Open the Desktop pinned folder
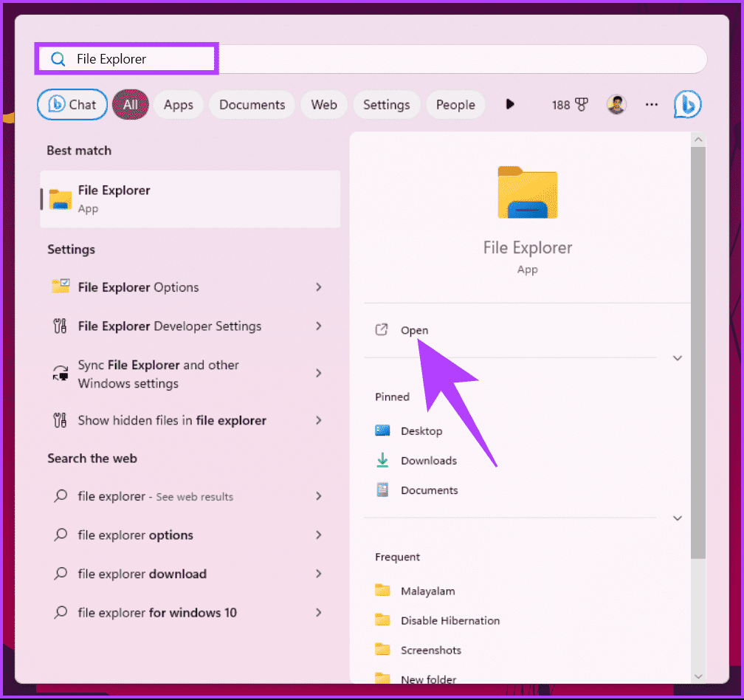 [421, 431]
